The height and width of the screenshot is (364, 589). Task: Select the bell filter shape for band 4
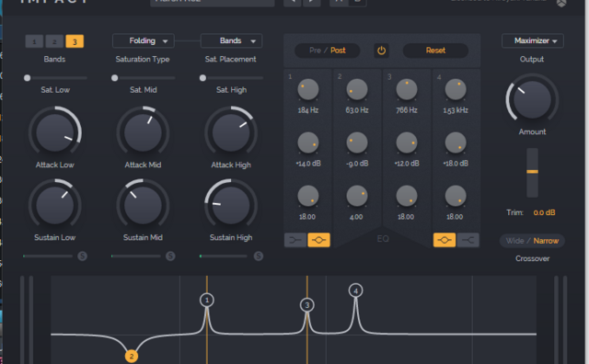point(445,240)
